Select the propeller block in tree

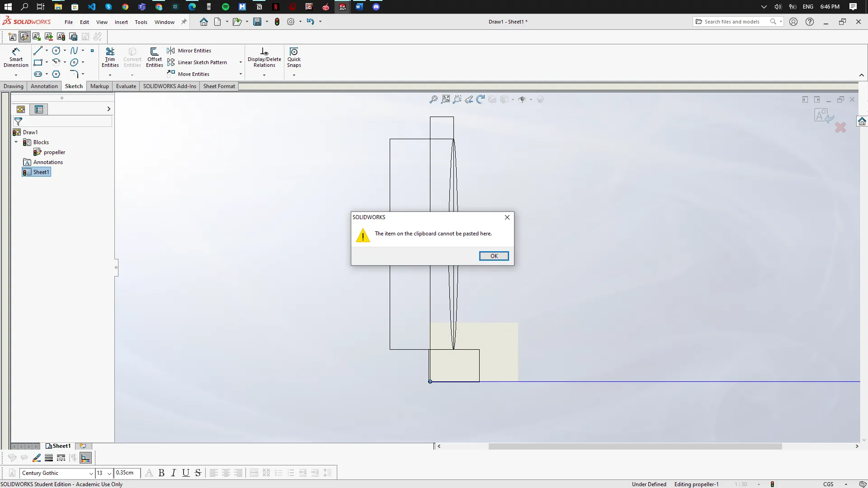54,152
